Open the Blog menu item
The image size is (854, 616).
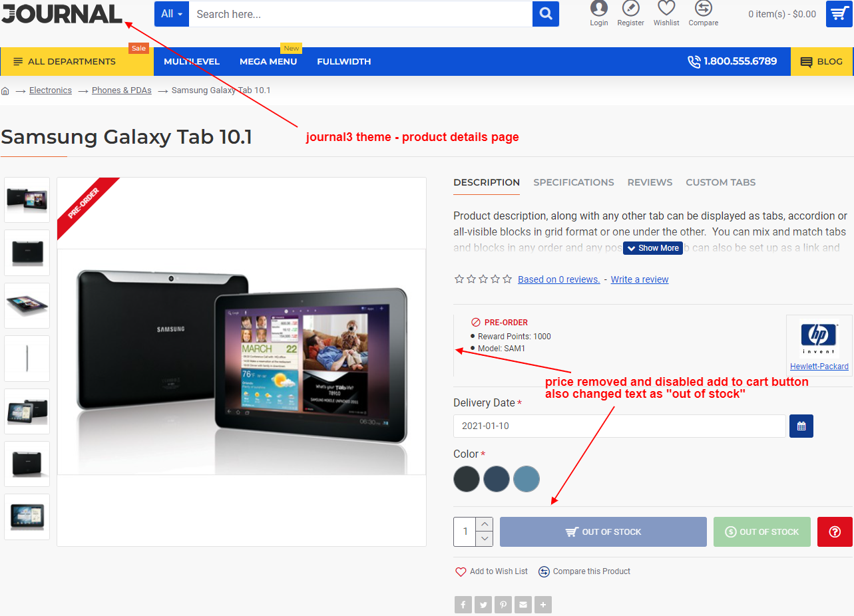coord(822,61)
